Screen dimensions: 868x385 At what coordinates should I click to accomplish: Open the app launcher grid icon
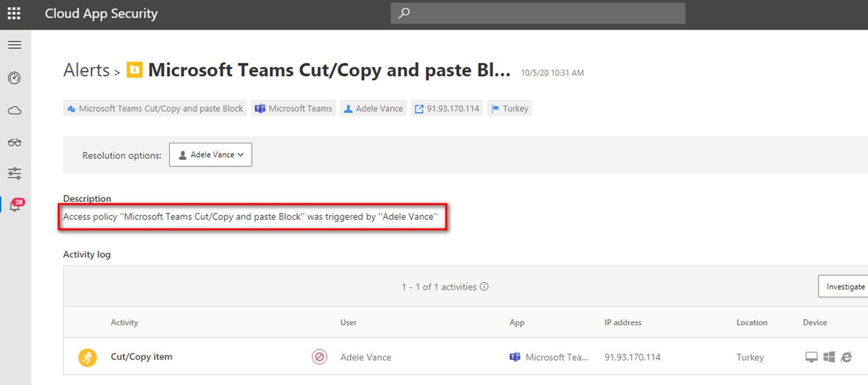pyautogui.click(x=14, y=13)
